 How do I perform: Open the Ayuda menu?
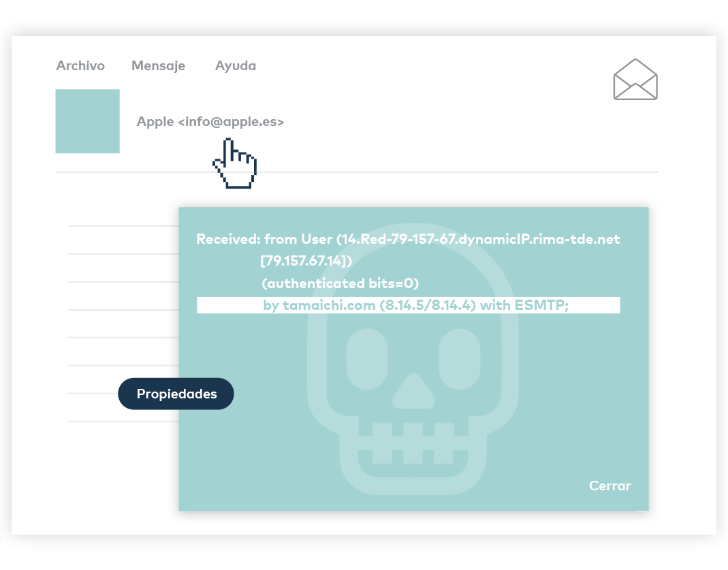[236, 66]
